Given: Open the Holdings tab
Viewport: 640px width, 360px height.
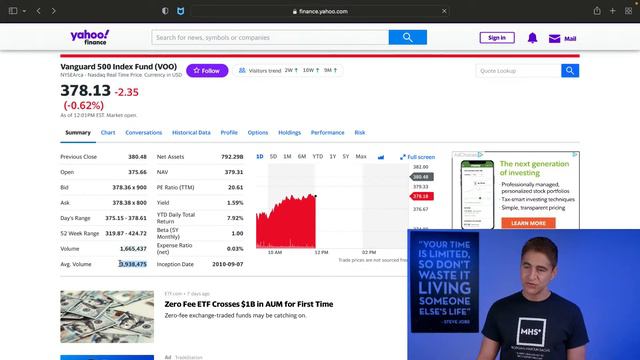Looking at the screenshot, I should point(289,133).
